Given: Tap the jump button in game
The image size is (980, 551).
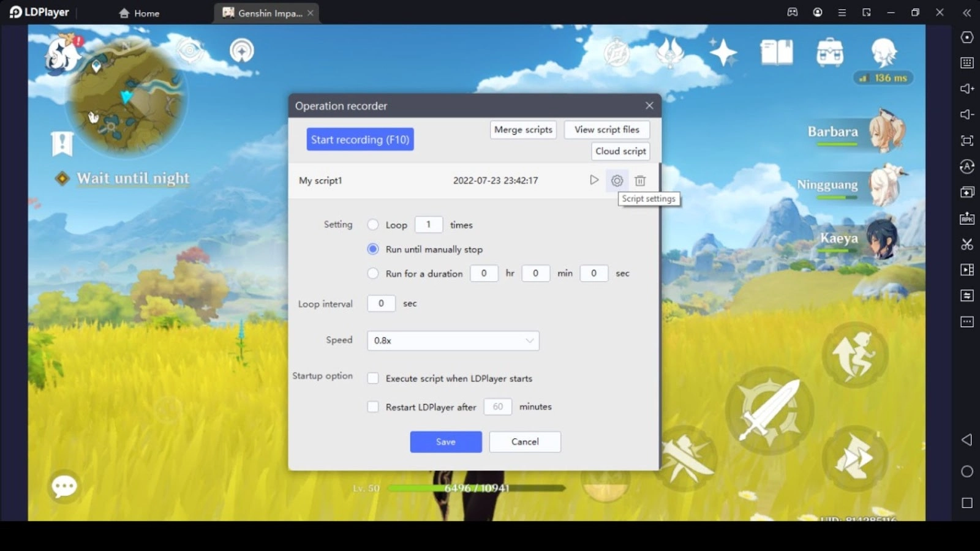Looking at the screenshot, I should tap(855, 354).
